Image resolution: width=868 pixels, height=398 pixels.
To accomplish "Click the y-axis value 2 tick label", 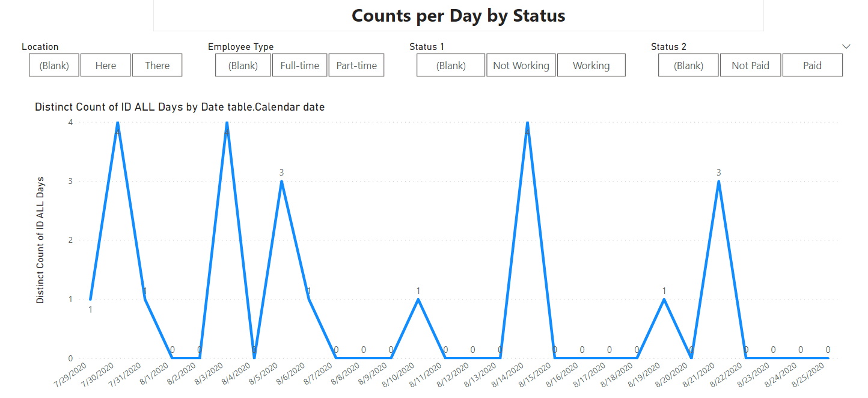I will [70, 240].
